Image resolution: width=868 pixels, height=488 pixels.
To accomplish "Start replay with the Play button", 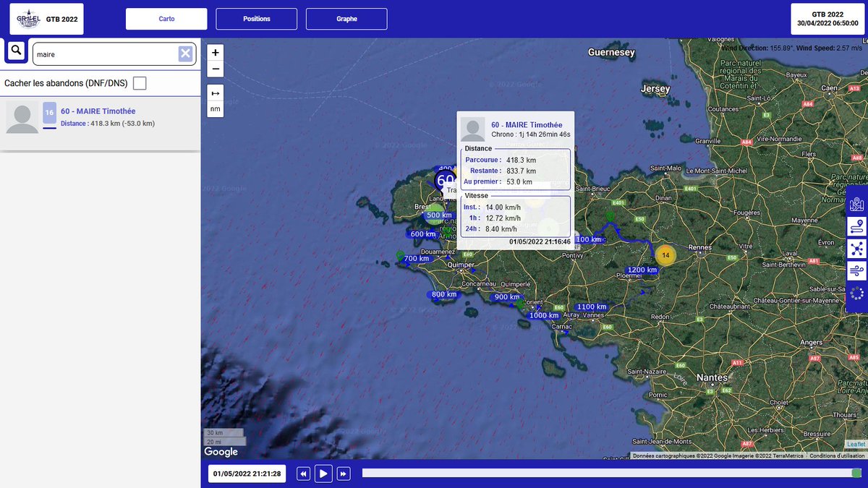I will pyautogui.click(x=323, y=474).
